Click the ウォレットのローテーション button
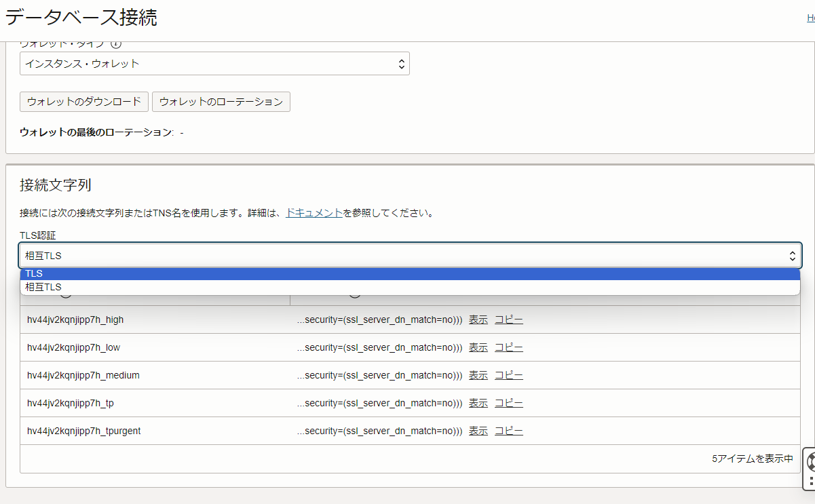Screen dimensions: 815x504 (221, 102)
